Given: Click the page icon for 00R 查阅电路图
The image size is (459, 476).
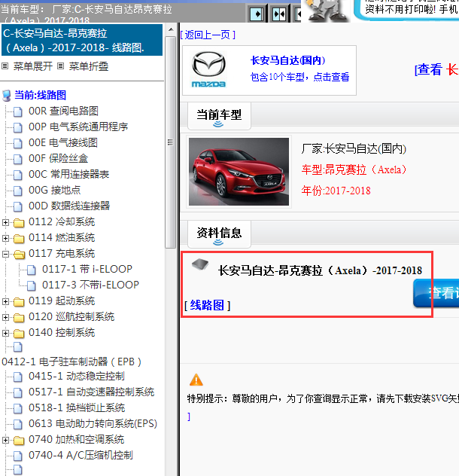Looking at the screenshot, I should (18, 111).
